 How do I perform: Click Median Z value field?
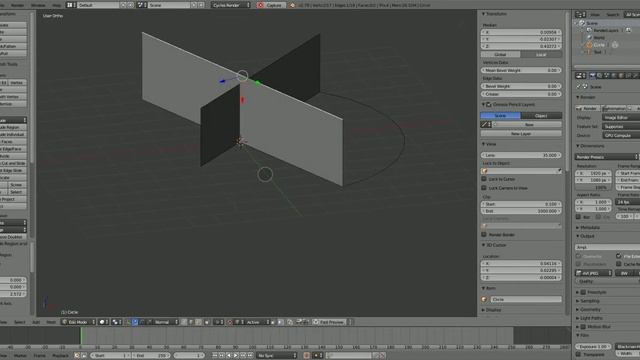pyautogui.click(x=521, y=47)
